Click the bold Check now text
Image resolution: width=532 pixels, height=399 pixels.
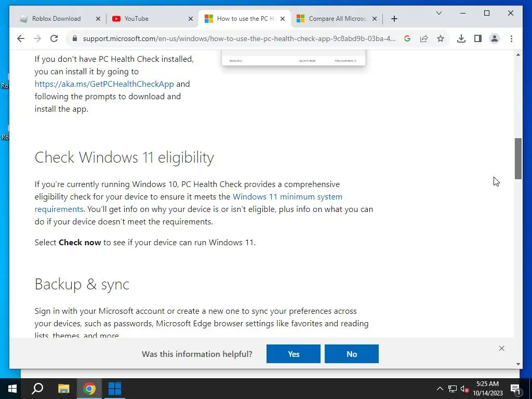79,243
